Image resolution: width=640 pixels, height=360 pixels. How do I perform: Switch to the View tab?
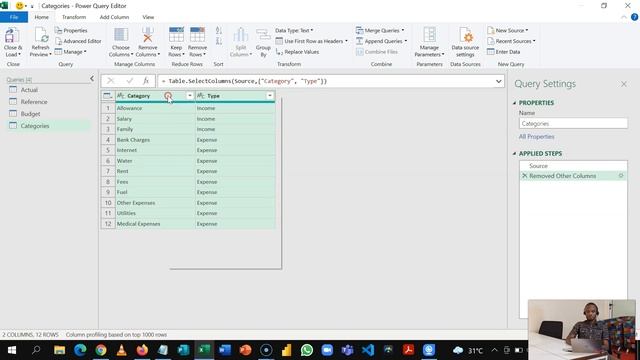[148, 17]
